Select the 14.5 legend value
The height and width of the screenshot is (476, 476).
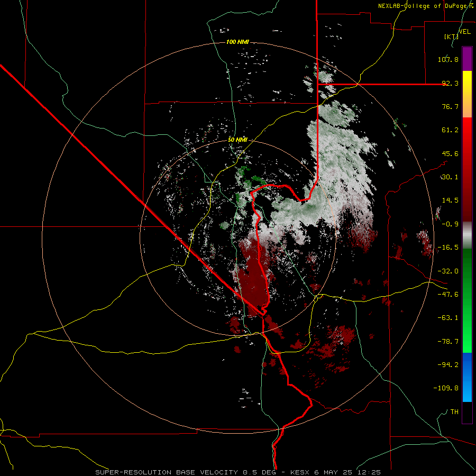[450, 200]
